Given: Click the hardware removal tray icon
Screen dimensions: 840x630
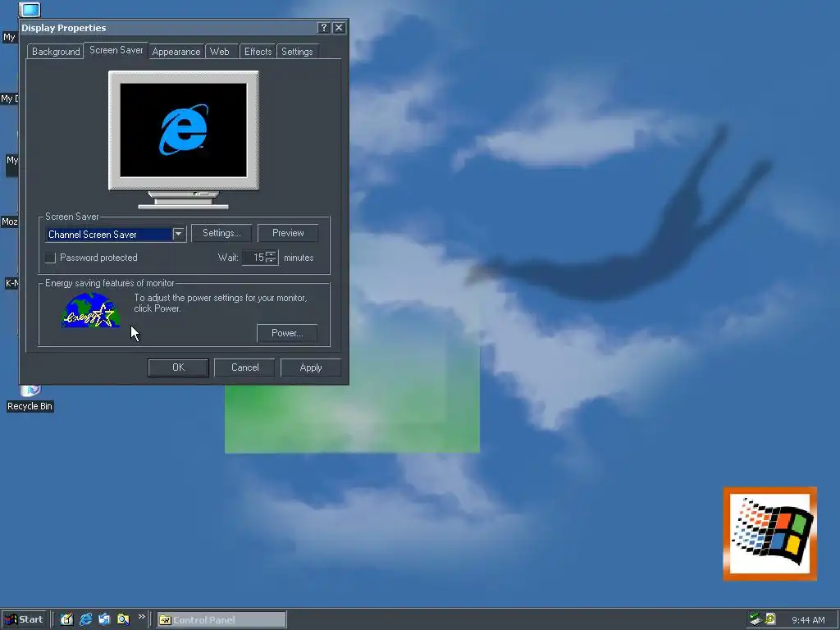Looking at the screenshot, I should (x=755, y=619).
